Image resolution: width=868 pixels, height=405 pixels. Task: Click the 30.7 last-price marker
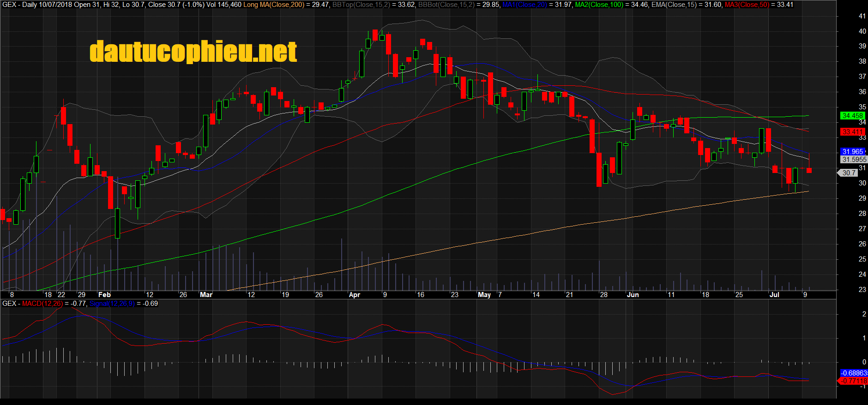(x=849, y=173)
